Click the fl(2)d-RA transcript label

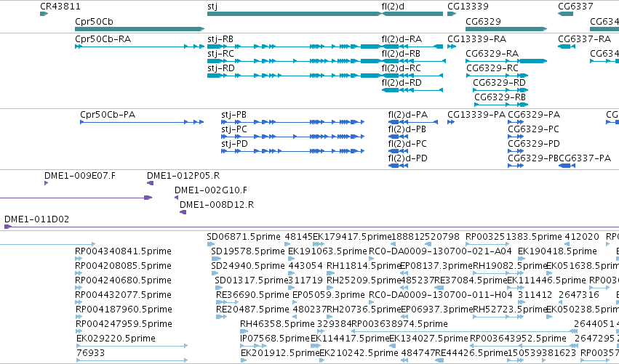coord(402,39)
